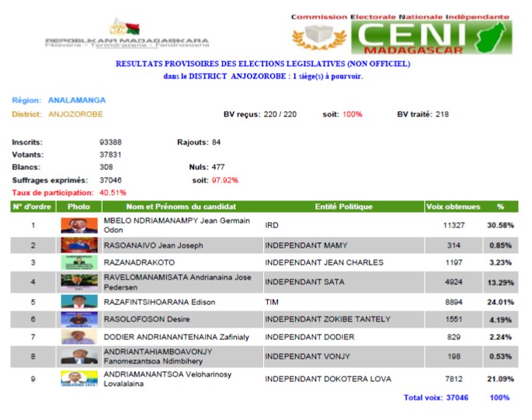
Task: Click the 11327 votes cell
Action: 454,225
